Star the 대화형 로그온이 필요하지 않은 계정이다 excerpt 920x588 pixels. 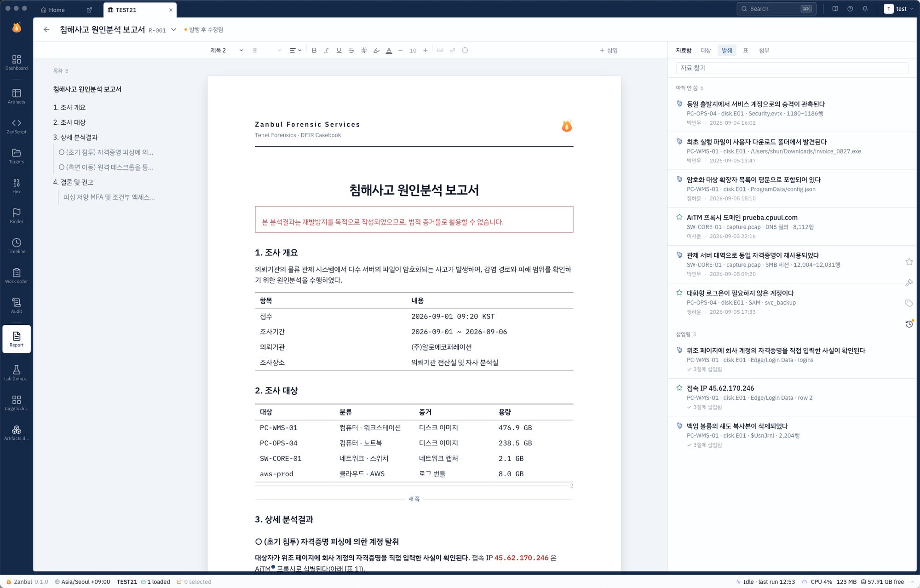click(679, 293)
